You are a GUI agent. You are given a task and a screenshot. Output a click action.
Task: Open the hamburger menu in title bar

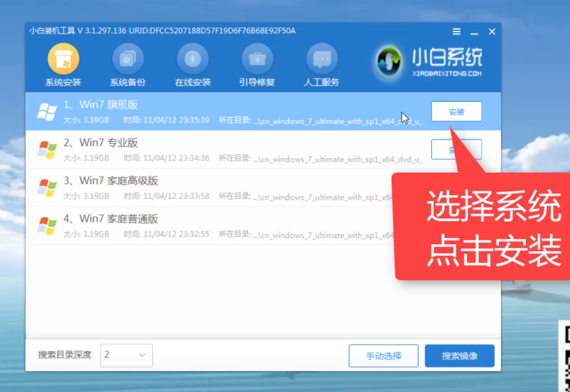pos(456,32)
